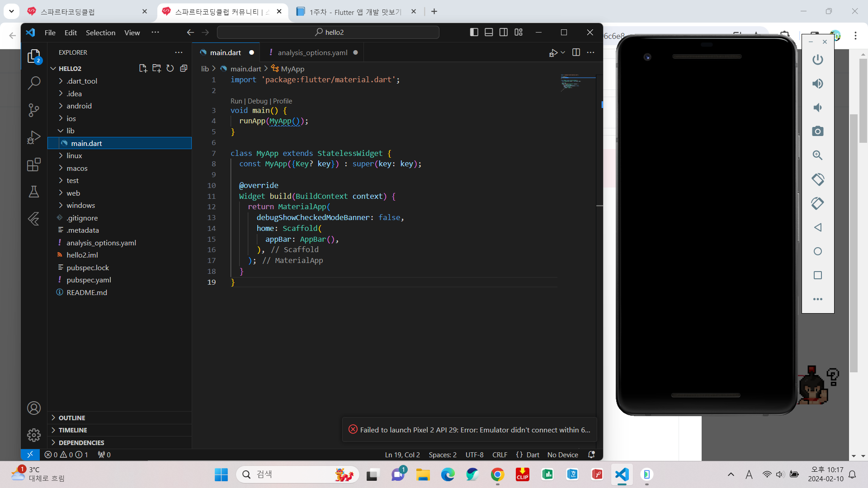Open the Testing flask view
868x488 pixels.
(34, 192)
